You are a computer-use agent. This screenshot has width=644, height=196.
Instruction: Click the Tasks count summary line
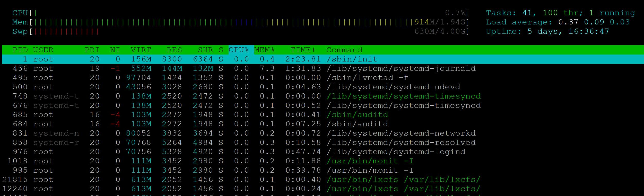(x=560, y=13)
